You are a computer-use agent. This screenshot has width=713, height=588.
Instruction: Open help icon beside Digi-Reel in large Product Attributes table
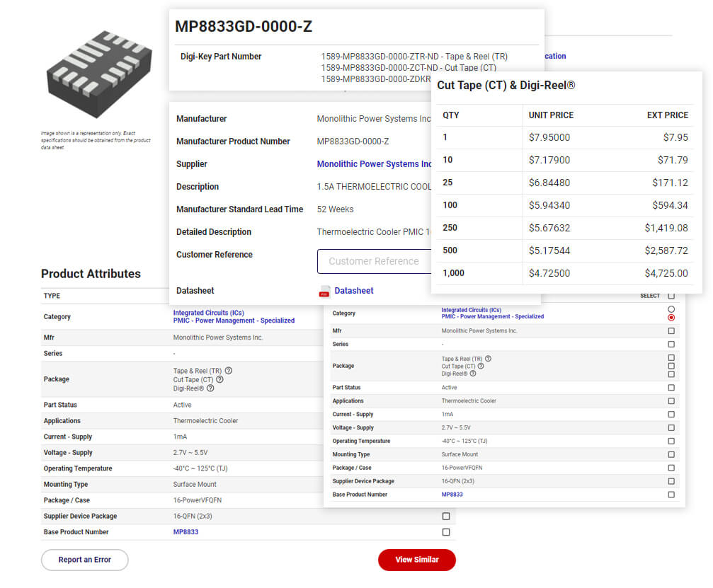[x=210, y=388]
